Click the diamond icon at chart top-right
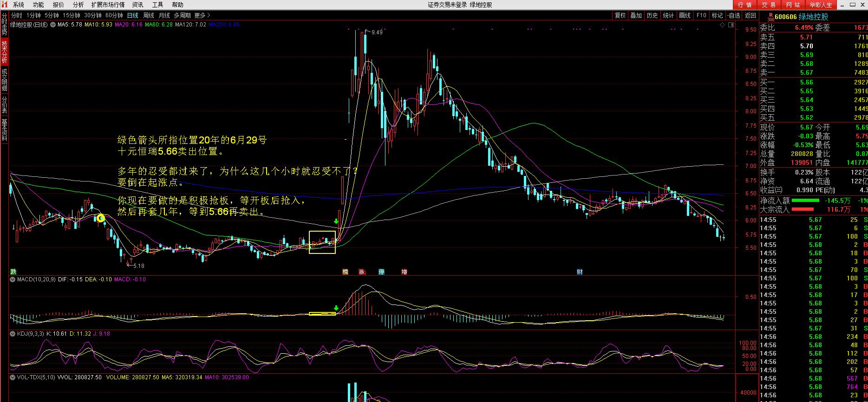The height and width of the screenshot is (402, 868). click(722, 25)
